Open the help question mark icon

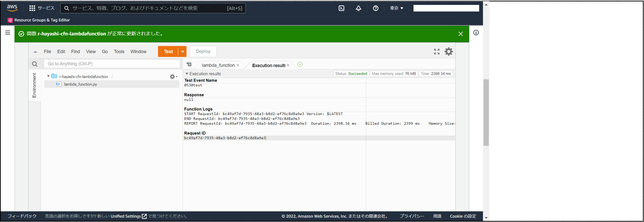coord(376,8)
